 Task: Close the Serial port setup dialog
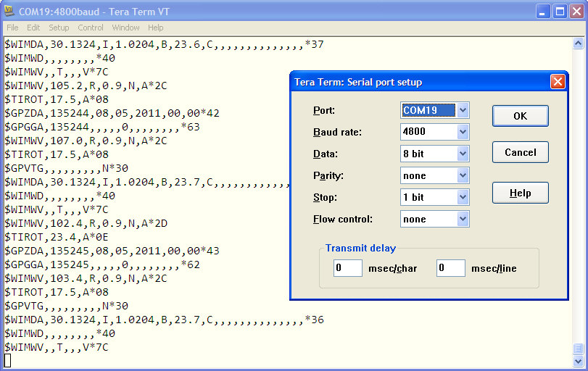(558, 82)
